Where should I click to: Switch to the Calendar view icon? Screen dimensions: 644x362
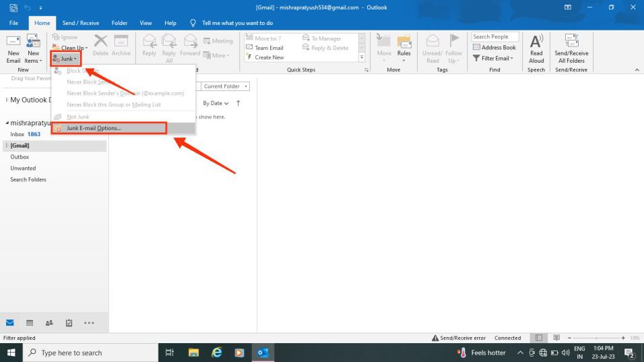pos(30,323)
